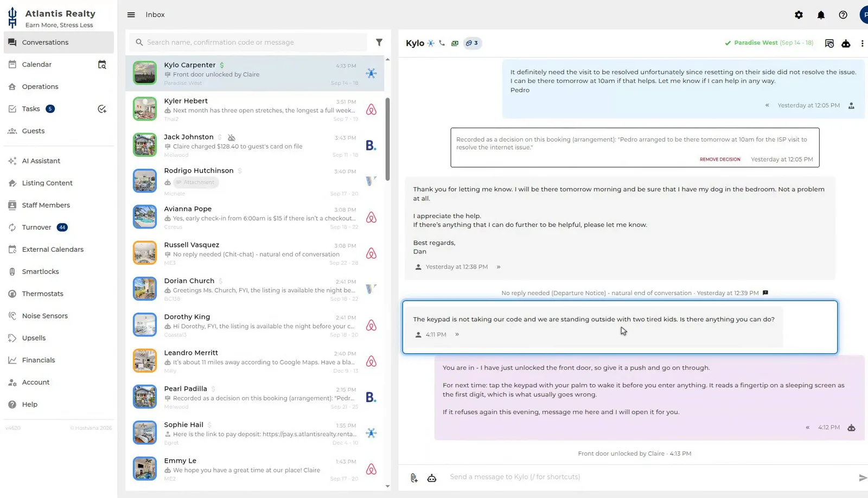Expand details arrows on Yesterday 12:38 PM message
Viewport: 868px width, 498px height.
tap(498, 267)
